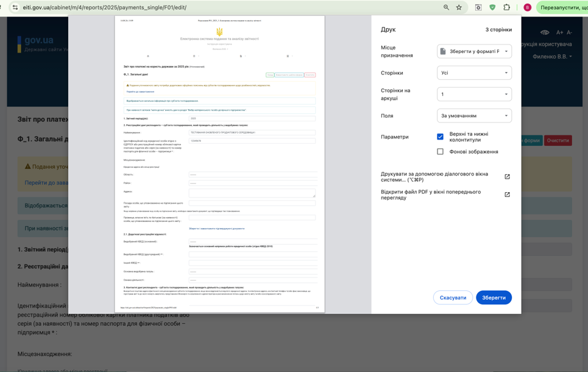The height and width of the screenshot is (372, 588).
Task: Click the zoom magnifier icon in address bar
Action: pyautogui.click(x=446, y=7)
